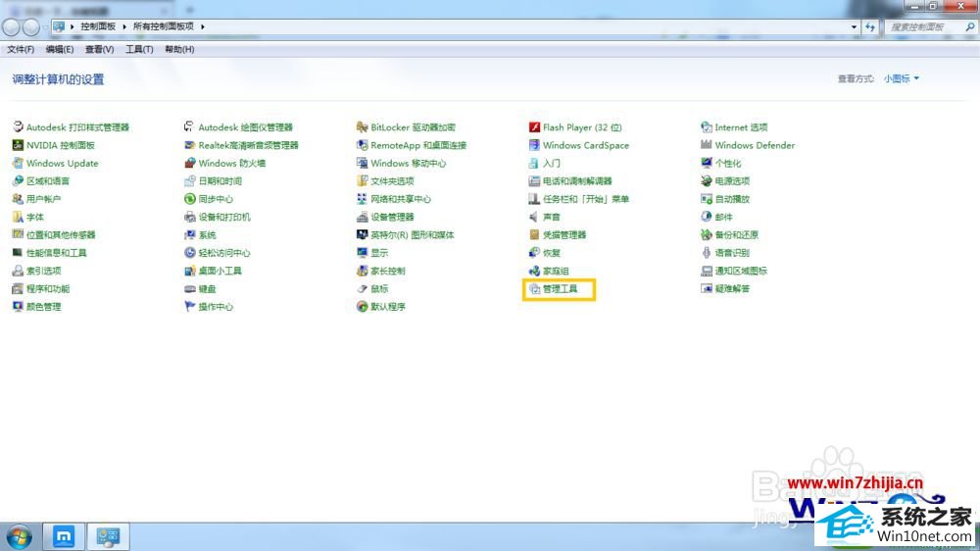
Task: Click the refresh button beside address bar
Action: (870, 26)
